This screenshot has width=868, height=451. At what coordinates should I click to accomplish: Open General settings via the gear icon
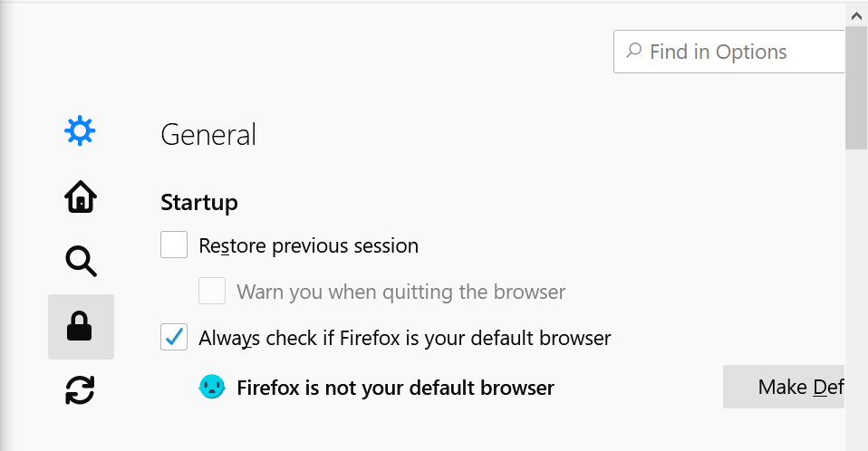click(x=81, y=130)
